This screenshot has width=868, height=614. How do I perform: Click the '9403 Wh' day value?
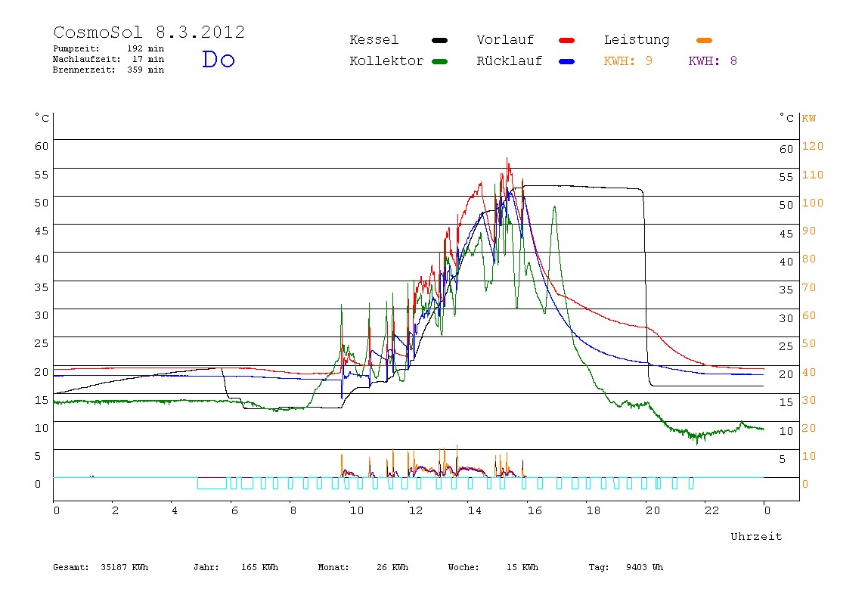(x=644, y=567)
